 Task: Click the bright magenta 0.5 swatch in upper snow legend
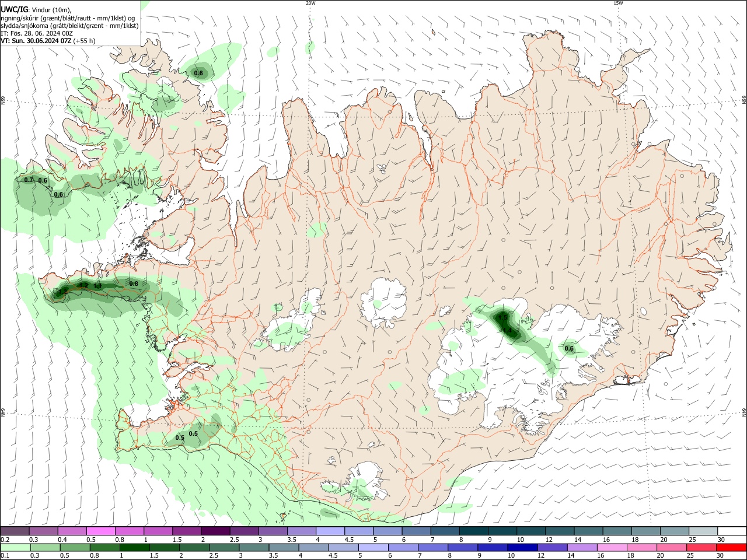click(100, 531)
